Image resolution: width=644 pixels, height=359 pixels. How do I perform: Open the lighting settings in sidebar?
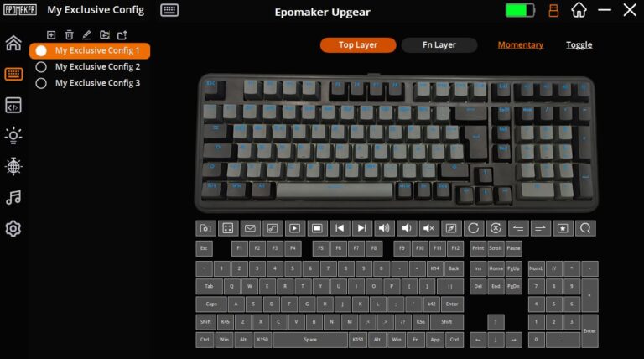tap(13, 136)
